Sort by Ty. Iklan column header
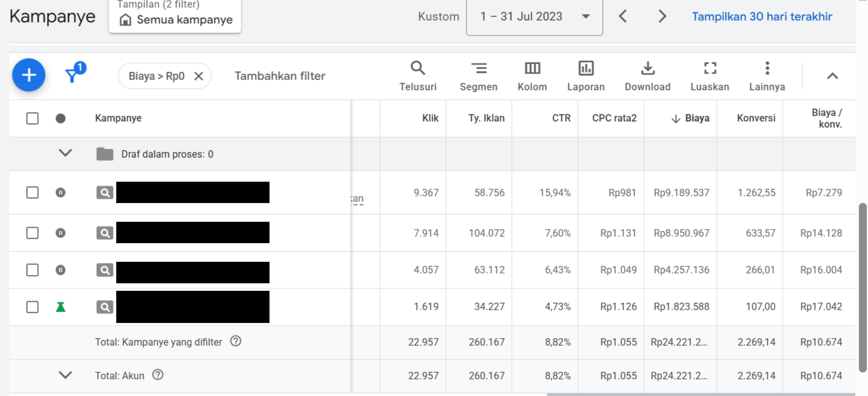Viewport: 868px width, 396px height. [x=486, y=118]
